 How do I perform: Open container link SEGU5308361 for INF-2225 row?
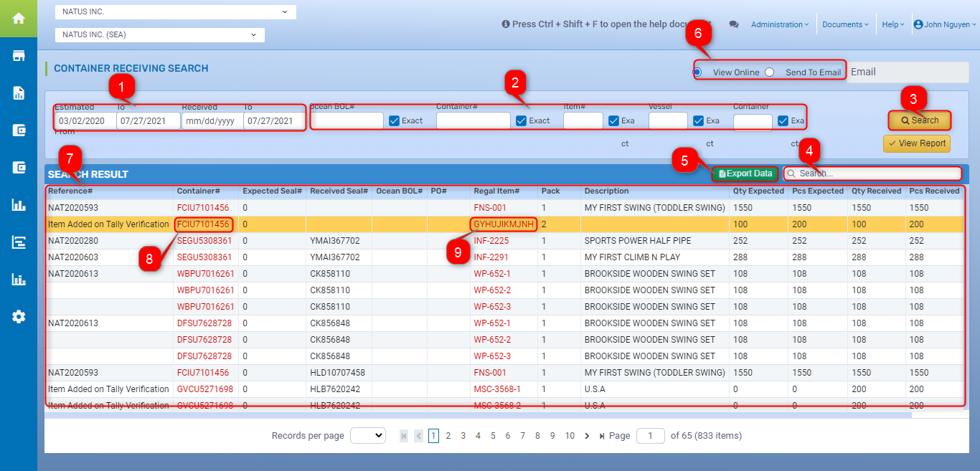click(204, 241)
